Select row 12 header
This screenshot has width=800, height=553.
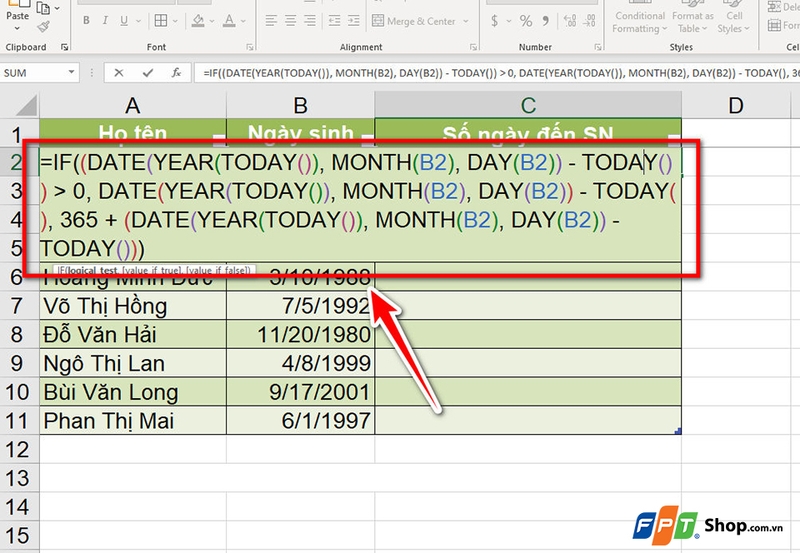pyautogui.click(x=19, y=450)
